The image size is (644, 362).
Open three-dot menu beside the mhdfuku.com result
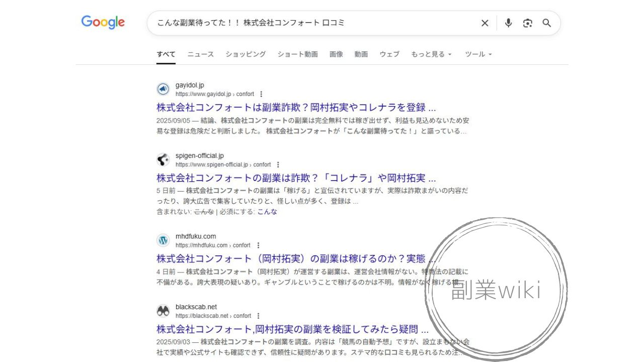coord(258,245)
